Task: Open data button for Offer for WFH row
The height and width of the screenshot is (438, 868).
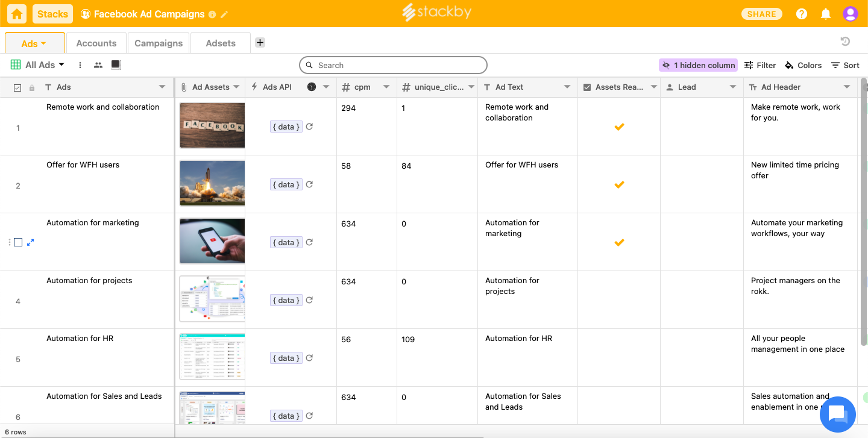Action: (286, 184)
